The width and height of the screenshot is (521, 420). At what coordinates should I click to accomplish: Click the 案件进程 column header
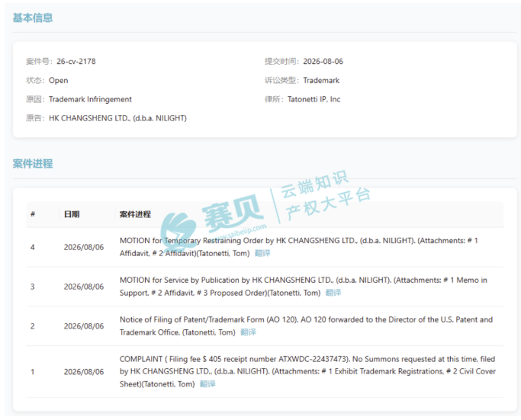[135, 214]
